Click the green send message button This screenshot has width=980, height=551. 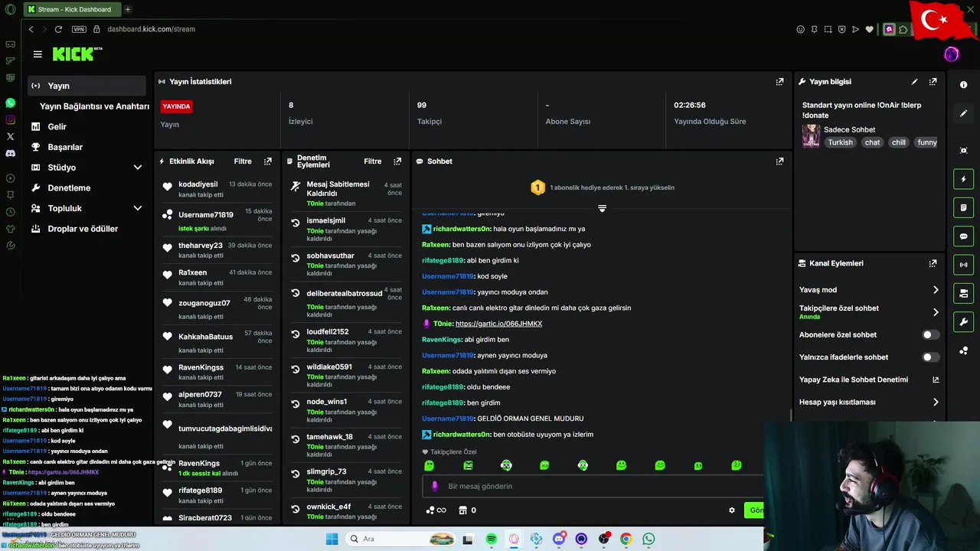pos(755,510)
